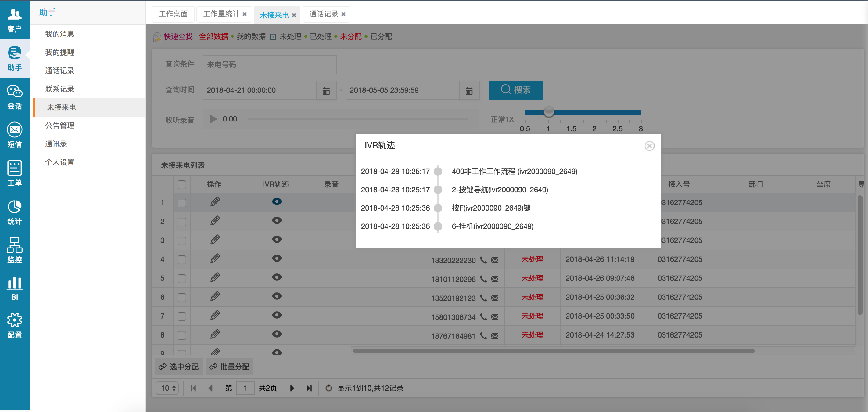Go to first page of results
The width and height of the screenshot is (868, 412).
click(x=193, y=388)
